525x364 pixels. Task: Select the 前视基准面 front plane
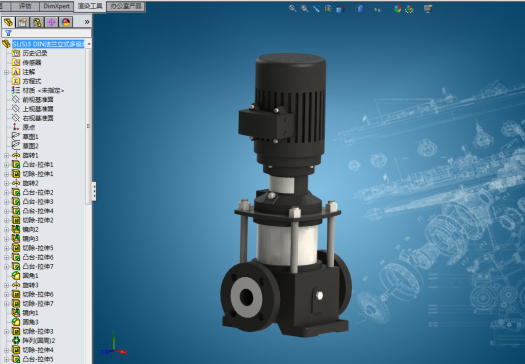point(38,99)
